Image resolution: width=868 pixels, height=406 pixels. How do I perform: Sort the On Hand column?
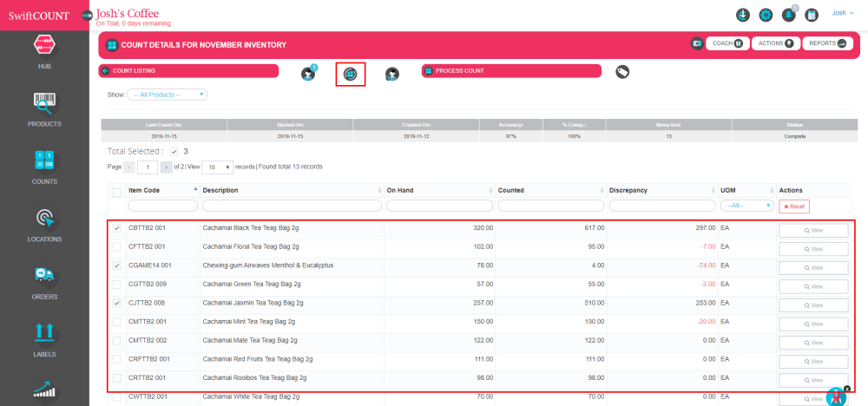[x=490, y=190]
